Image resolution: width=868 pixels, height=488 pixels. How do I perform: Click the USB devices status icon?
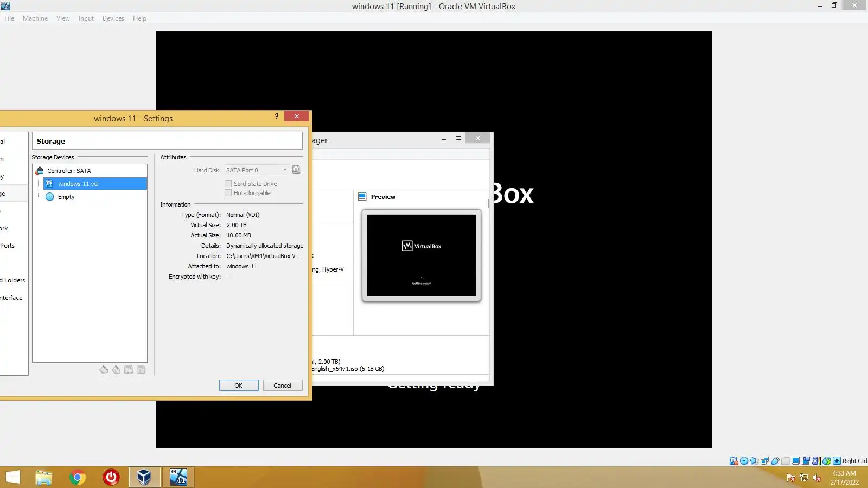775,461
